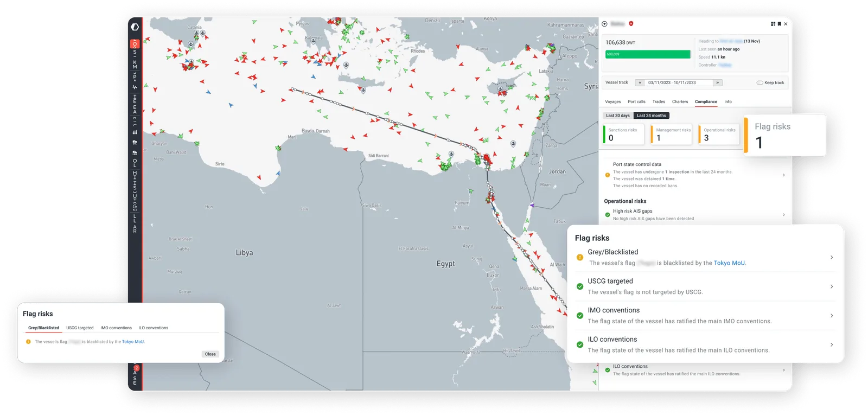This screenshot has height=415, width=868.
Task: Open Tokyo MoU link in small dialog
Action: [x=133, y=342]
